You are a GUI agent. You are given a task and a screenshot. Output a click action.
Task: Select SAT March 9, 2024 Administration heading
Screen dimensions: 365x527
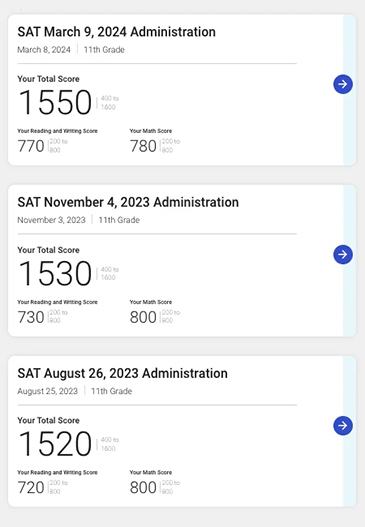(x=117, y=32)
